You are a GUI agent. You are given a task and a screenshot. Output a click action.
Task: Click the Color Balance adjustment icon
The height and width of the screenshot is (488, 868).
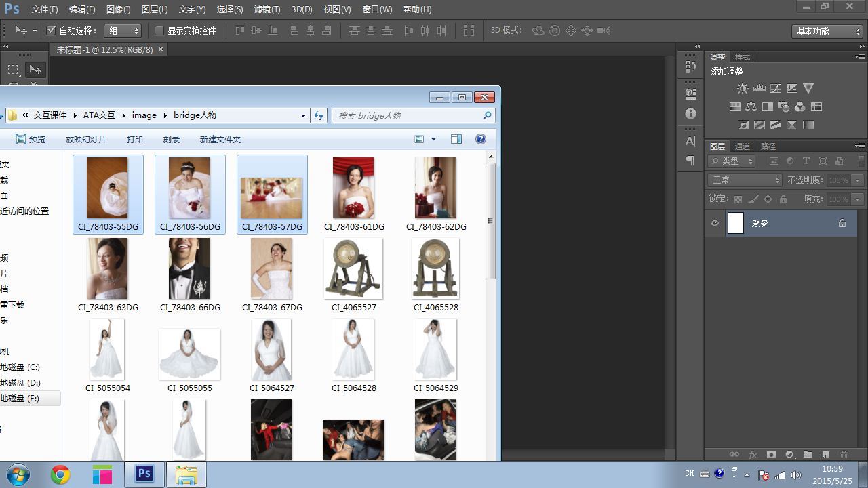[x=751, y=107]
